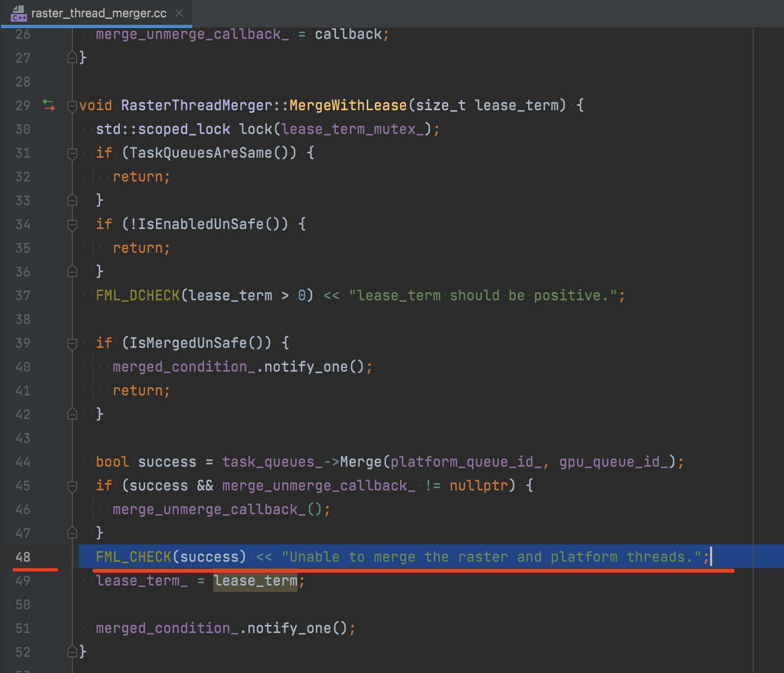Collapse the IsMergedUnSafe if block on line 39
Image resolution: width=784 pixels, height=673 pixels.
click(x=72, y=344)
